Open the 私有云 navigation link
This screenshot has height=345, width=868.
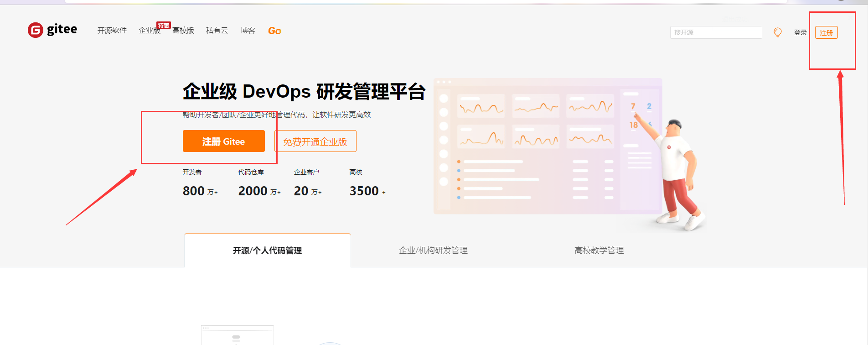click(x=217, y=31)
